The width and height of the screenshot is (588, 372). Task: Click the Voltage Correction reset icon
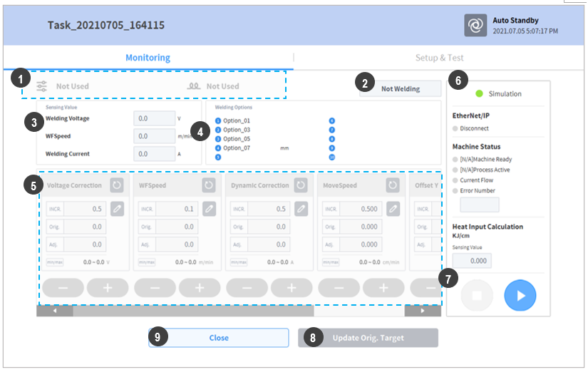117,185
